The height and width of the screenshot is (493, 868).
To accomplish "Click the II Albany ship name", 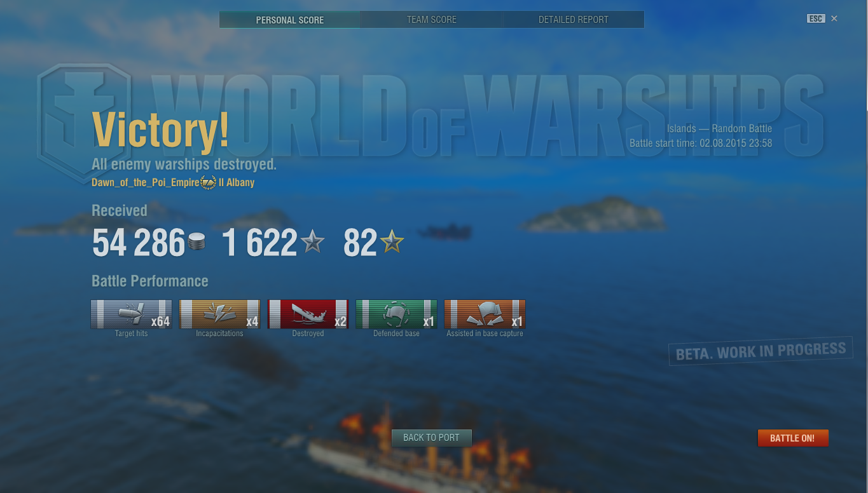I will click(x=237, y=182).
